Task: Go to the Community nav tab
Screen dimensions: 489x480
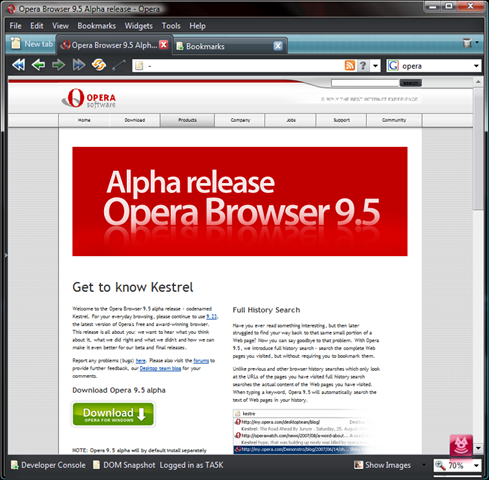Action: click(x=394, y=120)
